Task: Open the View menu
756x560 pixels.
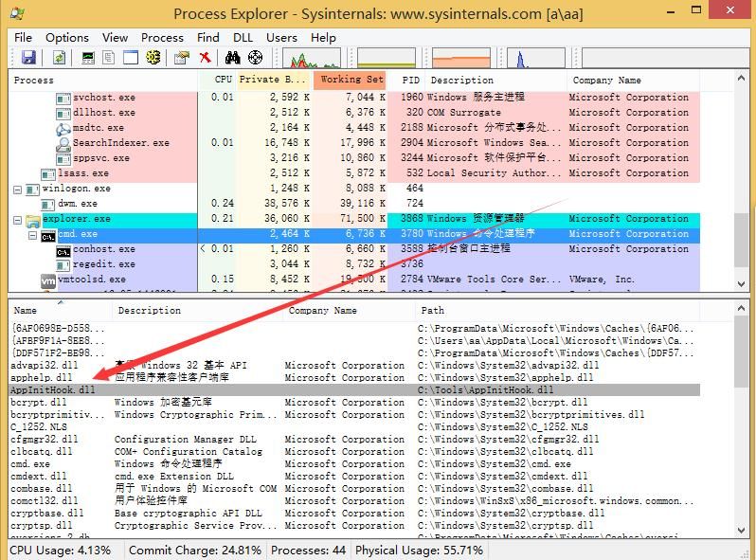Action: [115, 38]
